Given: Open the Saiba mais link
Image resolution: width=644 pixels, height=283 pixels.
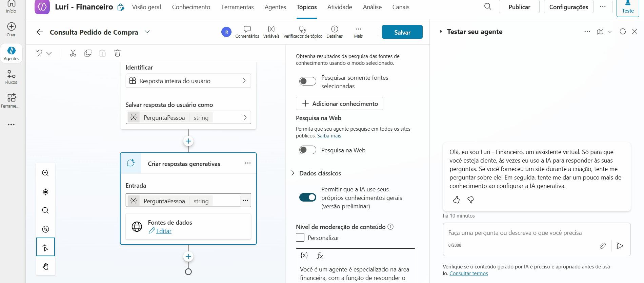Looking at the screenshot, I should [329, 136].
